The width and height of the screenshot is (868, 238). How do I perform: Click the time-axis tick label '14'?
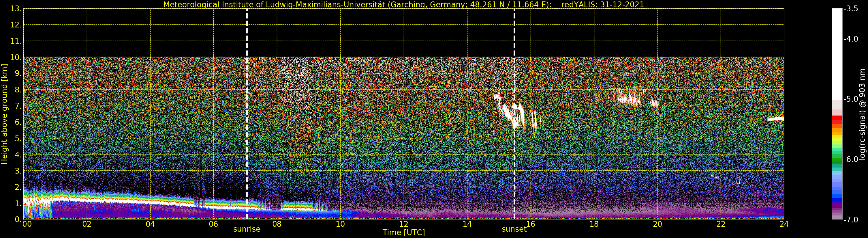click(467, 224)
